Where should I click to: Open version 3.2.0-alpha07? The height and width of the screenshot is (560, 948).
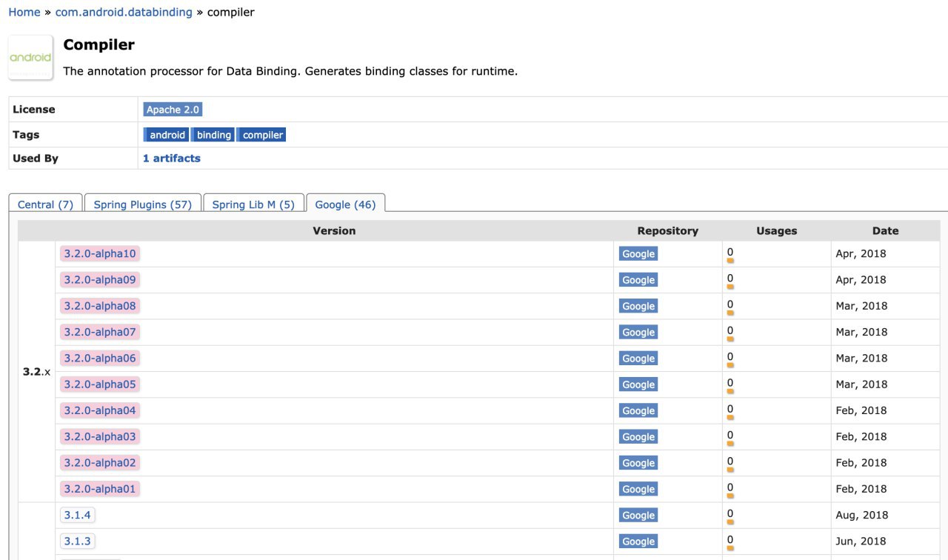(x=100, y=332)
